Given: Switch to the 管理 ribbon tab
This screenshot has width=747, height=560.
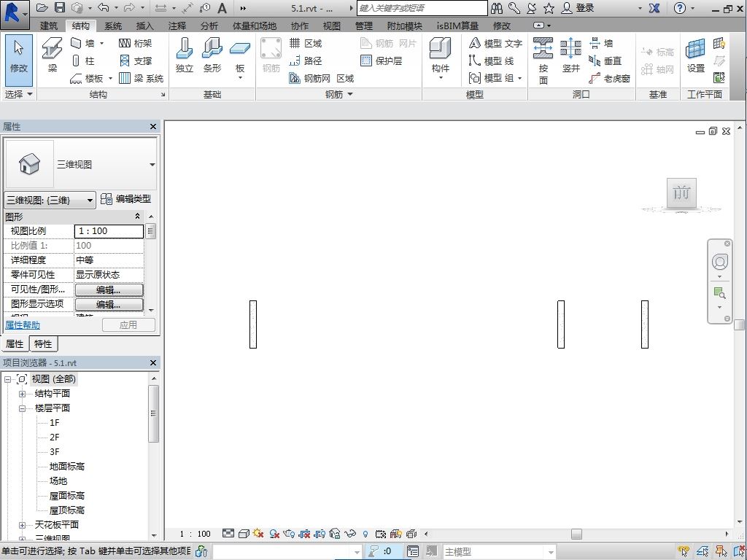Looking at the screenshot, I should [x=363, y=26].
